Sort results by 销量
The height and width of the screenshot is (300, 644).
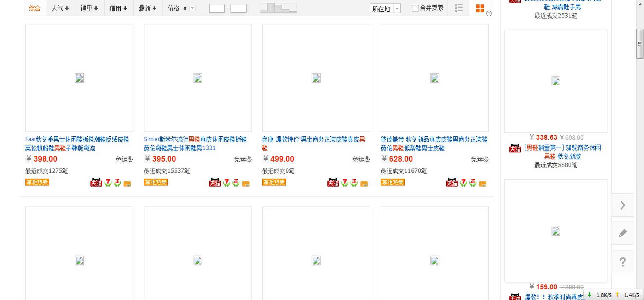pos(89,8)
